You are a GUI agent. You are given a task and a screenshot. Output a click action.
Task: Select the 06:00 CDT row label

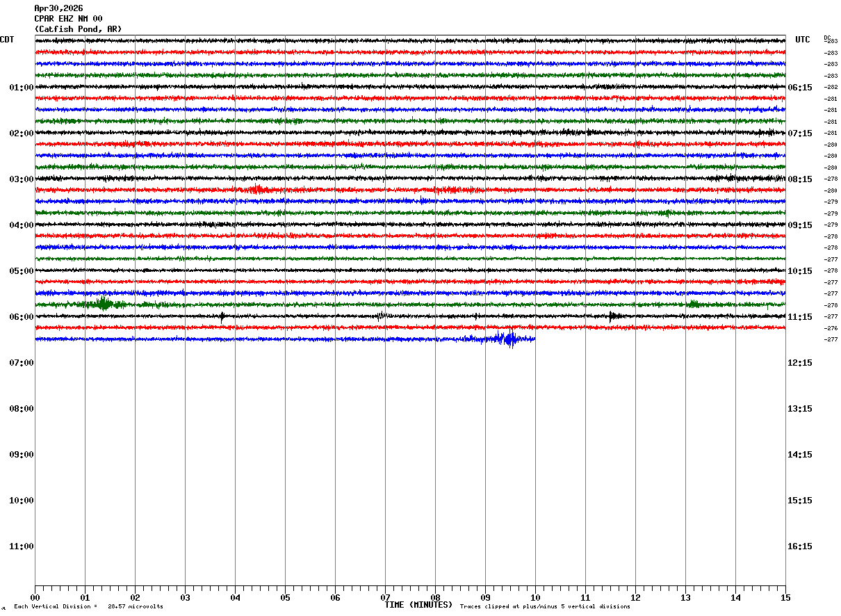(x=22, y=316)
